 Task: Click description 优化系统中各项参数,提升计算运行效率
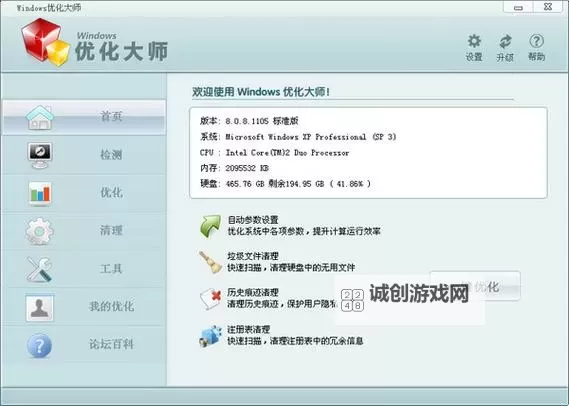click(304, 231)
